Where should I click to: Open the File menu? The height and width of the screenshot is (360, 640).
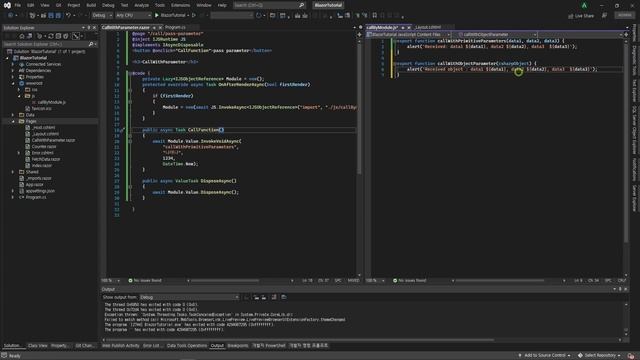click(17, 5)
